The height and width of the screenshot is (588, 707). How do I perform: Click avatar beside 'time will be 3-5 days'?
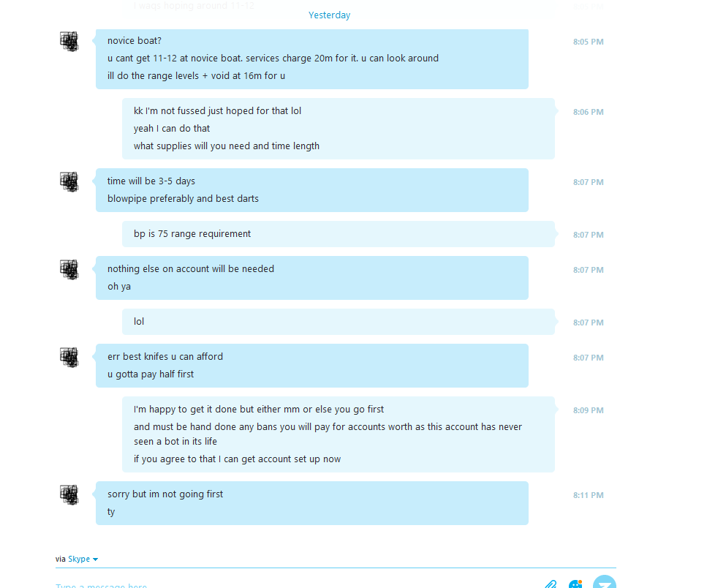69,181
